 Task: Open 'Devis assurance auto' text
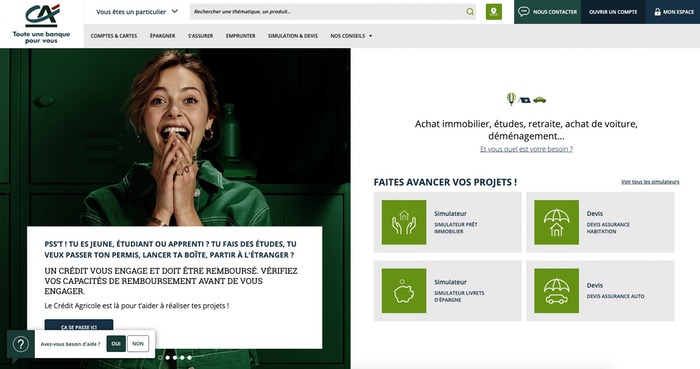tap(615, 296)
